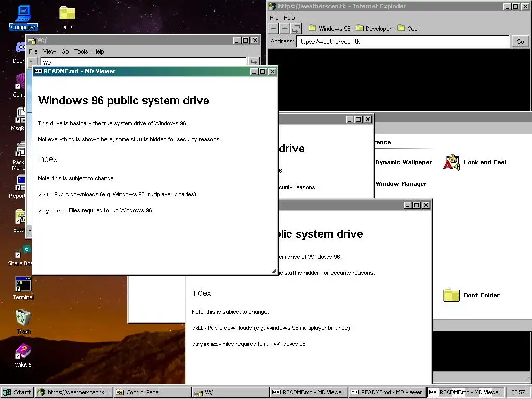
Task: Click the taskbar clock showing 22:57
Action: [x=518, y=392]
